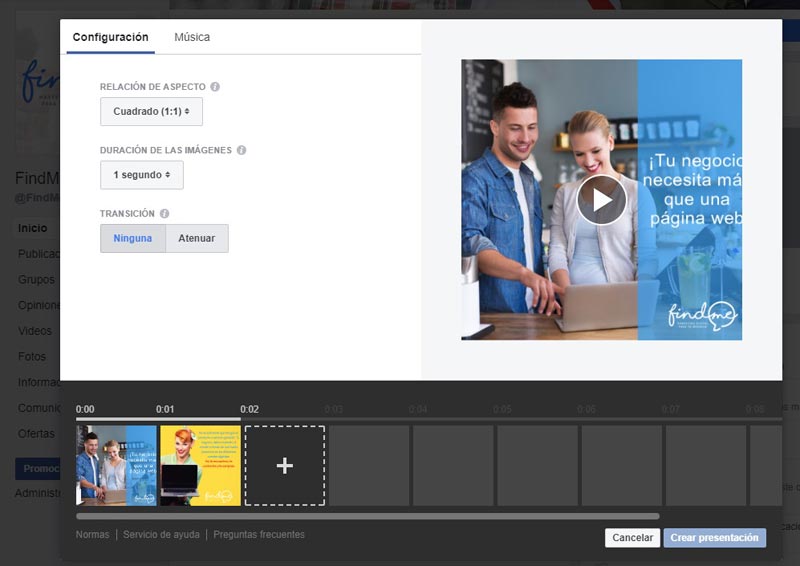Switch to the Música tab
Viewport: 800px width, 566px height.
pos(192,37)
